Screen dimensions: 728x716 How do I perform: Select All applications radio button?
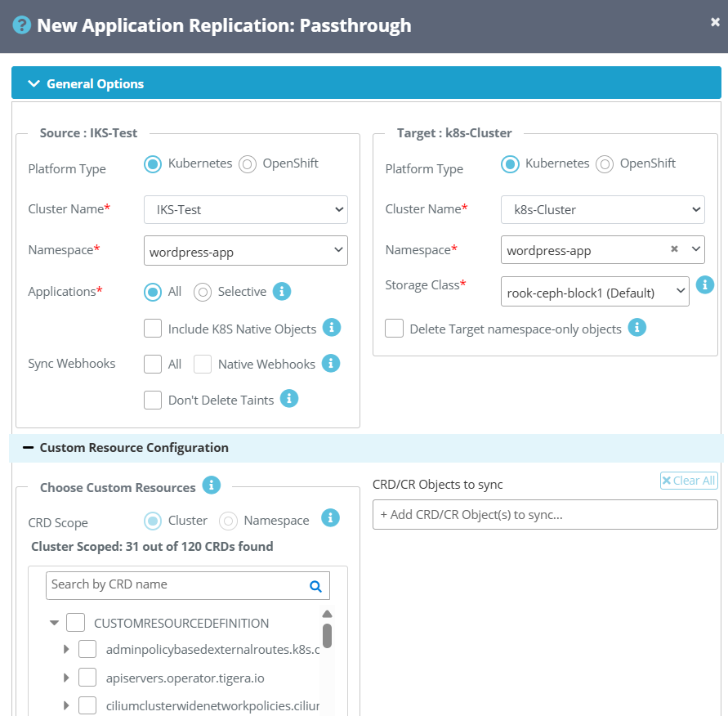coord(153,292)
